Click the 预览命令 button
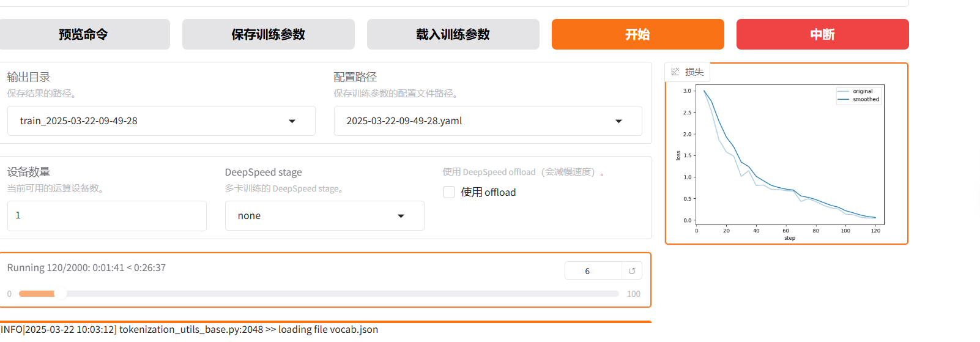This screenshot has width=980, height=342. 84,34
